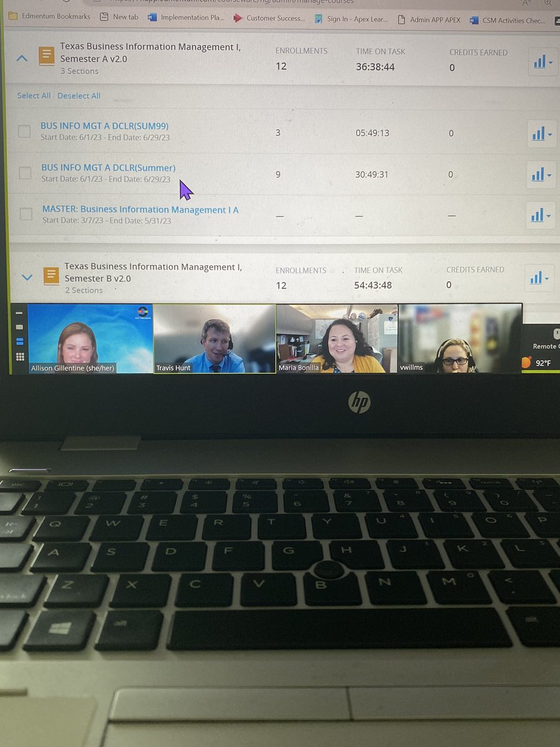This screenshot has width=560, height=747.
Task: Click time on task value 30:49:31
Action: tap(371, 174)
